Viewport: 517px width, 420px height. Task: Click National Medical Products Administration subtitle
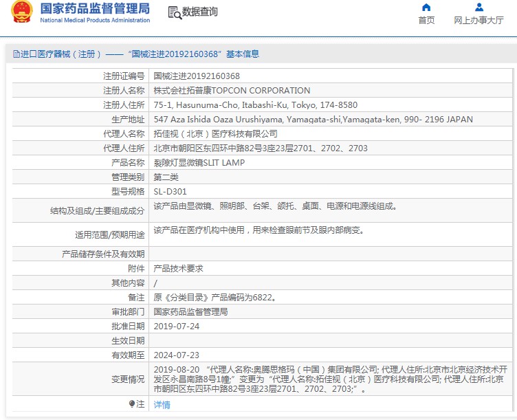pyautogui.click(x=95, y=20)
